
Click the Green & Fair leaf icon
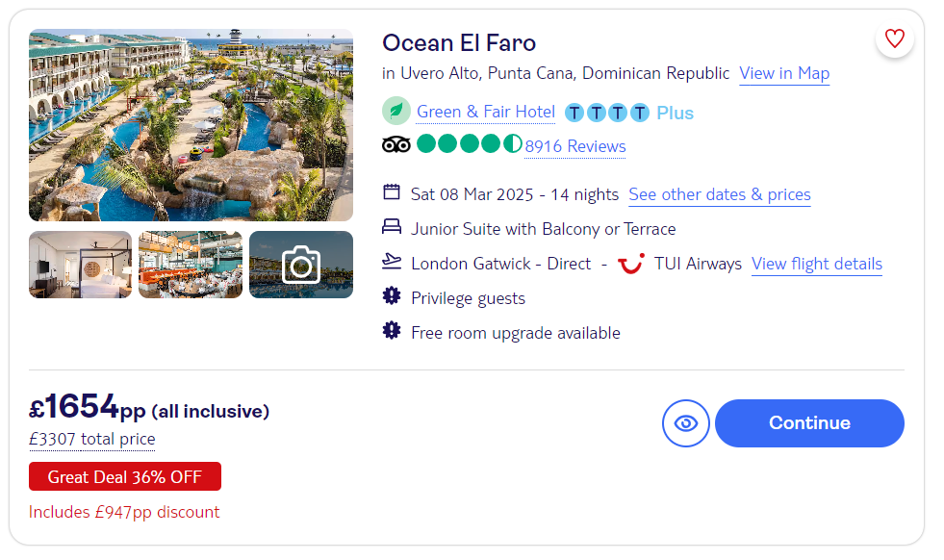click(396, 112)
